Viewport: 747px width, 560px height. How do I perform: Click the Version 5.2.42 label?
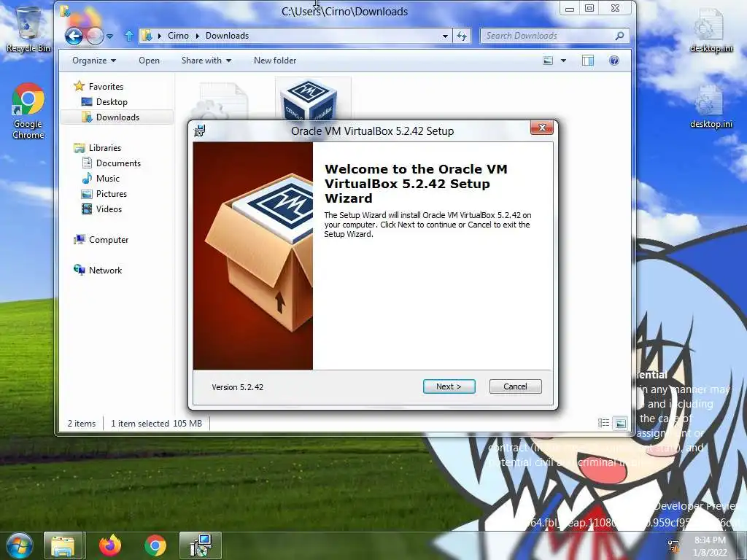[237, 387]
